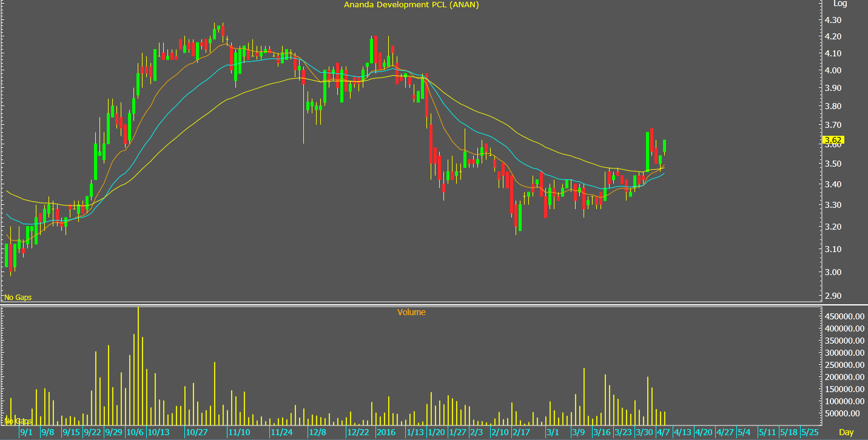Select the 3/16 date on time axis
The width and height of the screenshot is (868, 440).
pos(602,433)
